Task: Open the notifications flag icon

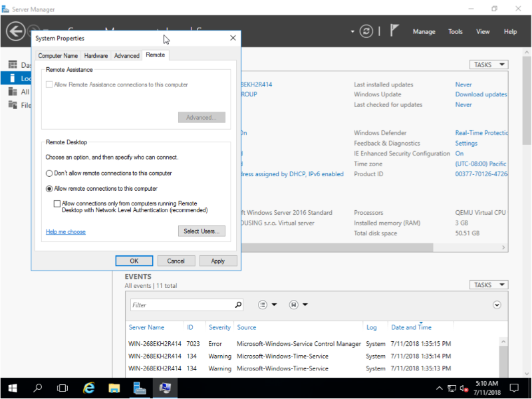Action: [x=394, y=31]
